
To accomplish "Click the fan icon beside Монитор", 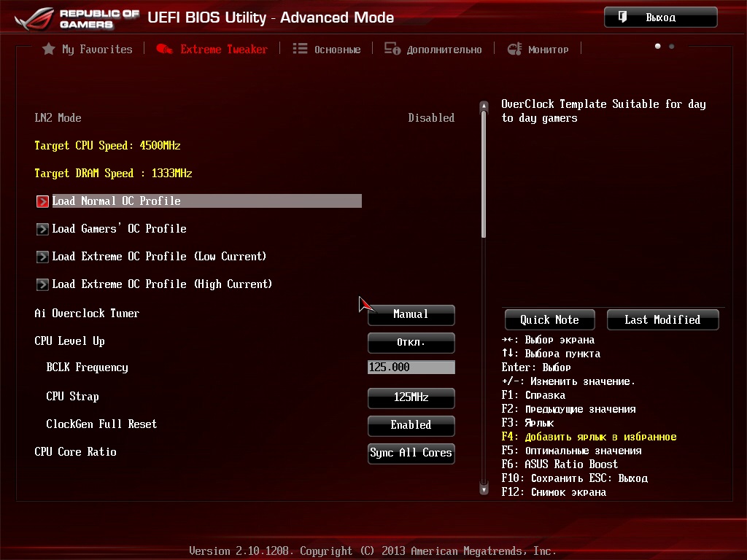I will (514, 49).
